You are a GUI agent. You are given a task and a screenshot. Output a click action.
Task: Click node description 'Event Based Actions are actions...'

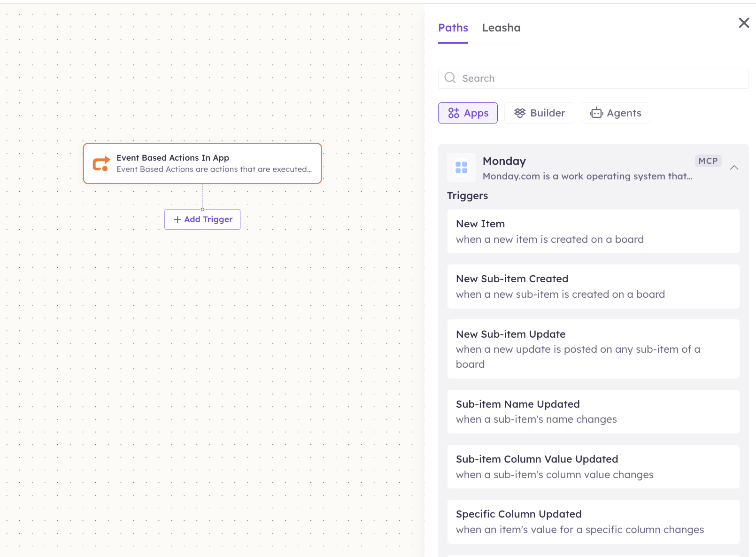click(x=214, y=169)
